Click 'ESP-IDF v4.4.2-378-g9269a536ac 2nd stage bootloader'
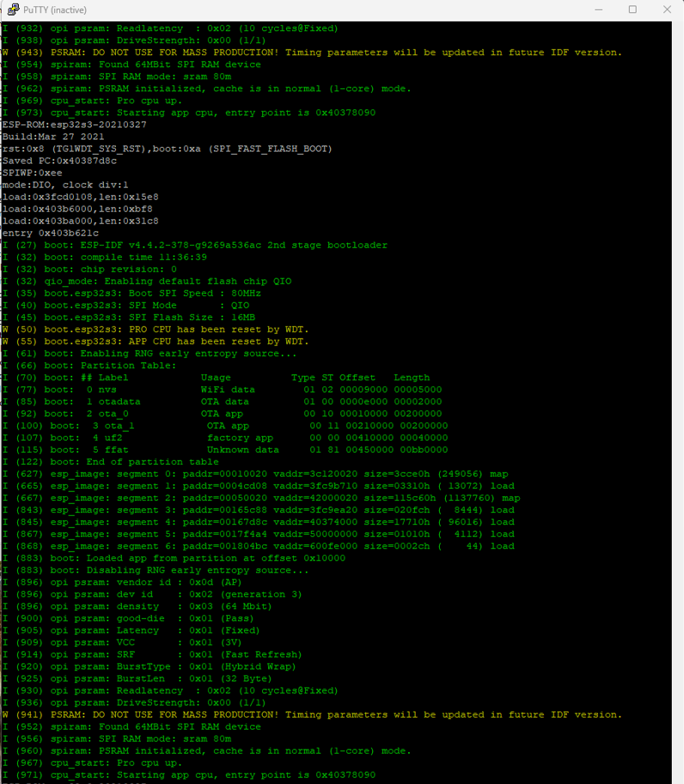 234,245
